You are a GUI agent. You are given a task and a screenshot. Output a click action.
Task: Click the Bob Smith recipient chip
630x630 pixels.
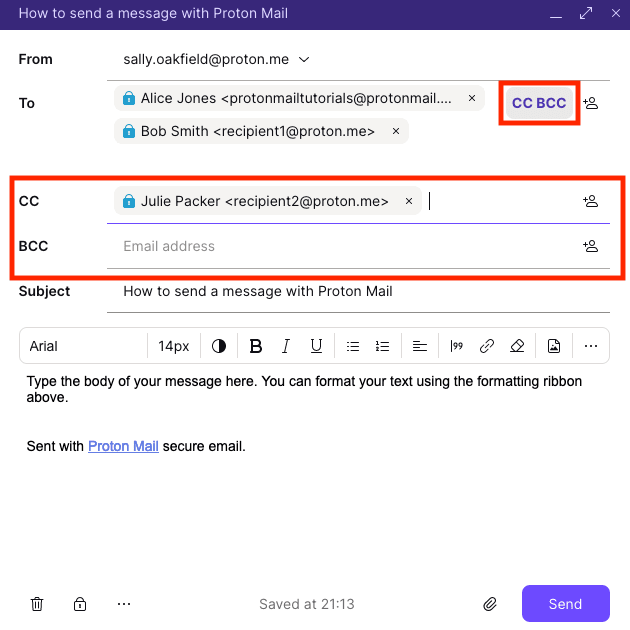(x=261, y=131)
